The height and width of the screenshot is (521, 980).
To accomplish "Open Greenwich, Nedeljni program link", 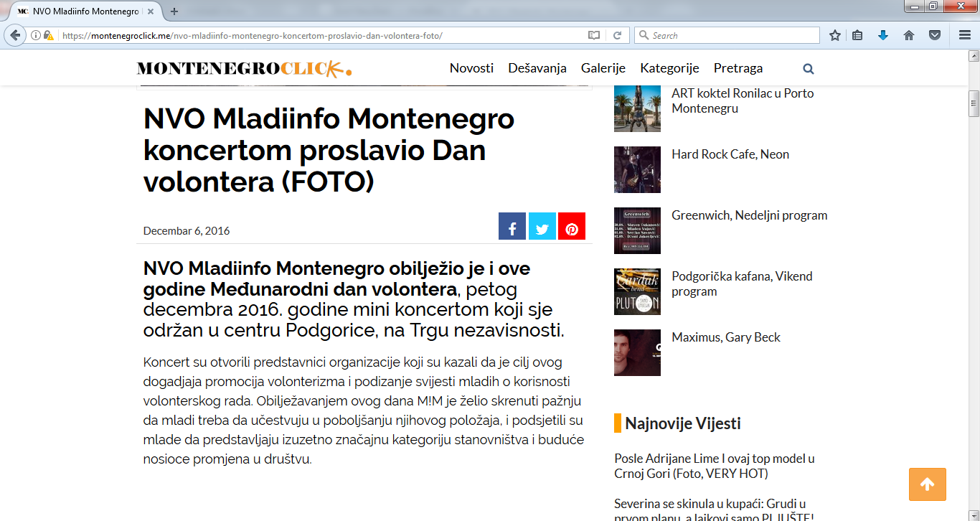I will (750, 215).
